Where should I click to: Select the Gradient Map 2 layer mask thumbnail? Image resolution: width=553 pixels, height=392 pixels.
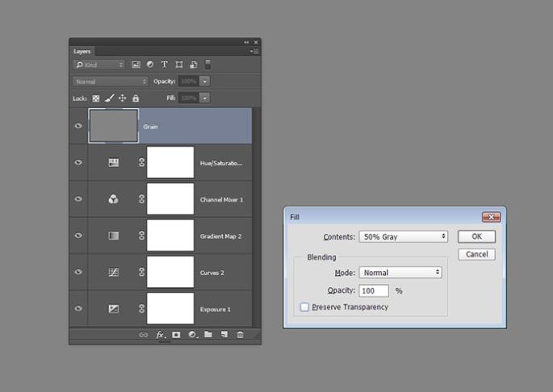coord(170,236)
